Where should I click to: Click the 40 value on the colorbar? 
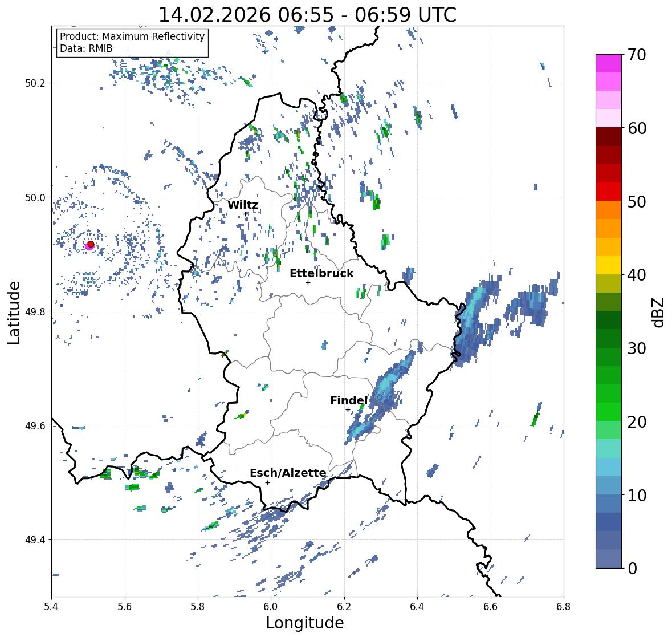pos(637,275)
